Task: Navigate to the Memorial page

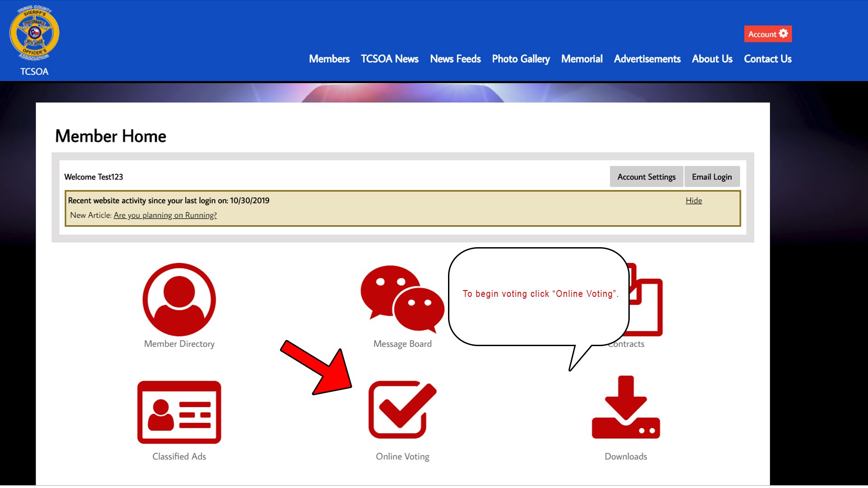Action: pyautogui.click(x=582, y=59)
